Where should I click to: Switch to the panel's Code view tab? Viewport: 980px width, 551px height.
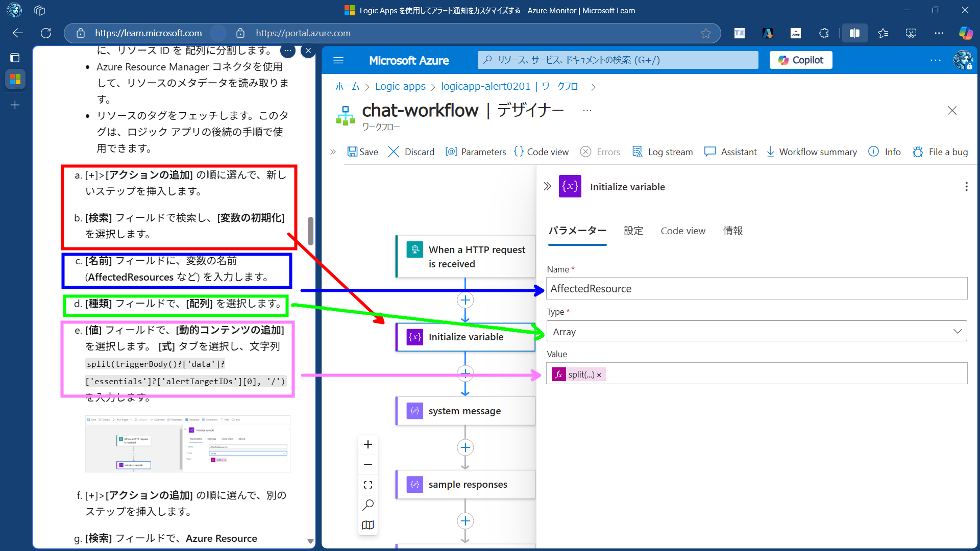(682, 231)
